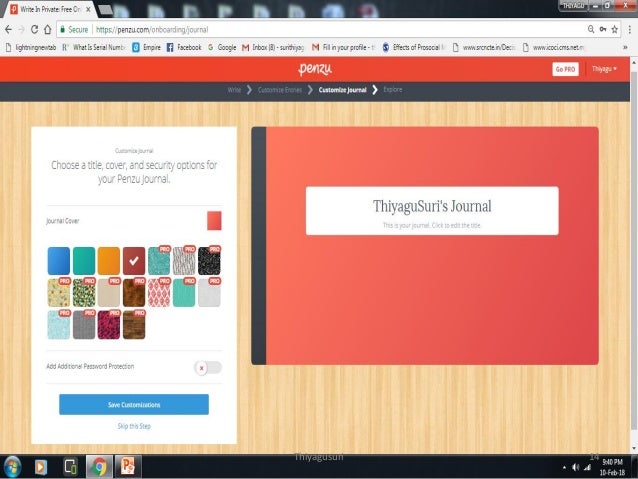The width and height of the screenshot is (638, 479).
Task: Edit the ThiyaguSuri's Journal title
Action: click(x=432, y=206)
